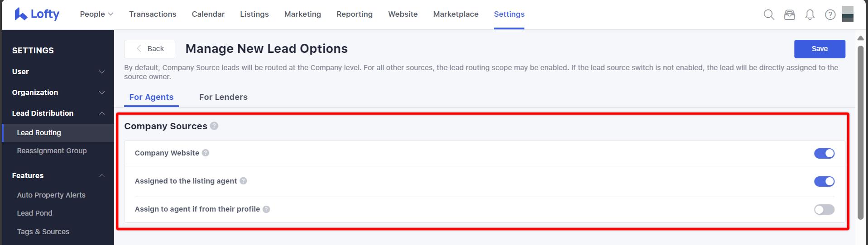The width and height of the screenshot is (868, 245).
Task: Enable Assign to agent if from their profile
Action: [824, 209]
